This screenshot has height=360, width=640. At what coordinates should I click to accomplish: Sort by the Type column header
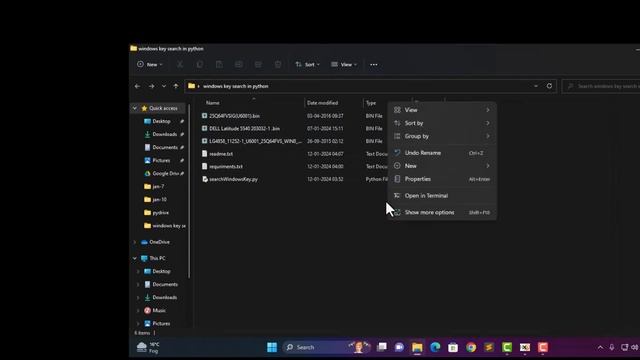coord(371,103)
